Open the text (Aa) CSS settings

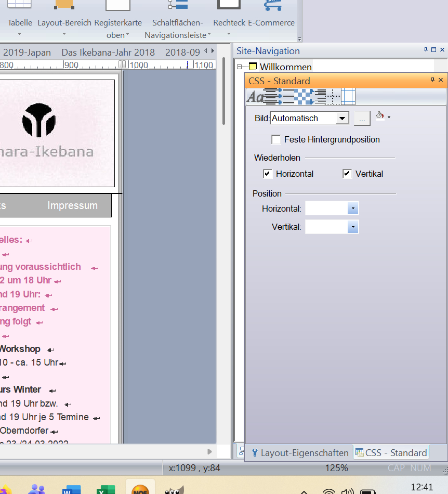click(255, 97)
